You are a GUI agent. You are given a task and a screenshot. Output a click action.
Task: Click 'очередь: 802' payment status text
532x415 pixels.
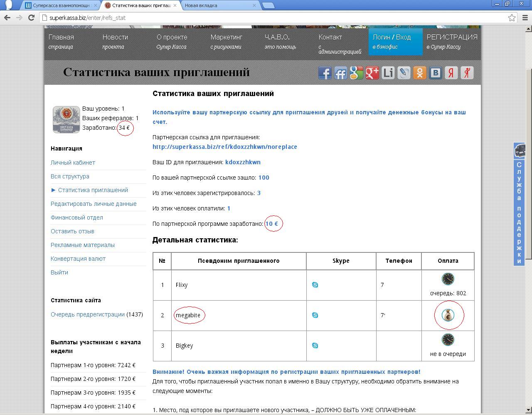(448, 293)
